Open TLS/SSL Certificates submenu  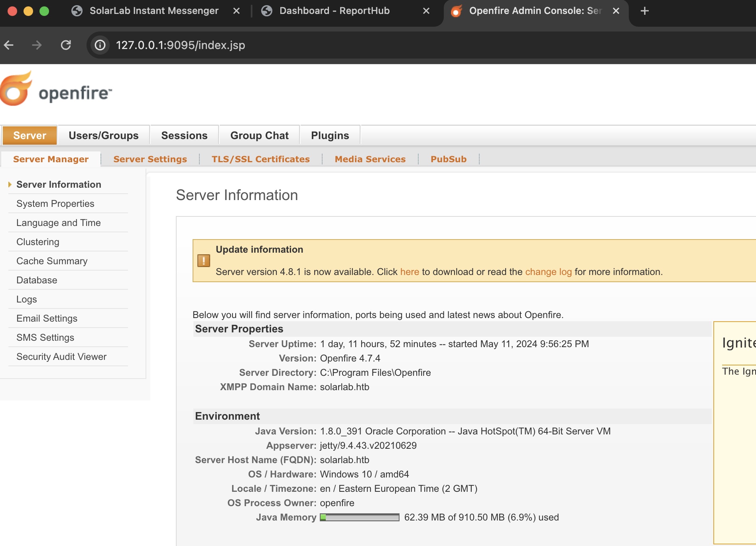click(x=260, y=159)
